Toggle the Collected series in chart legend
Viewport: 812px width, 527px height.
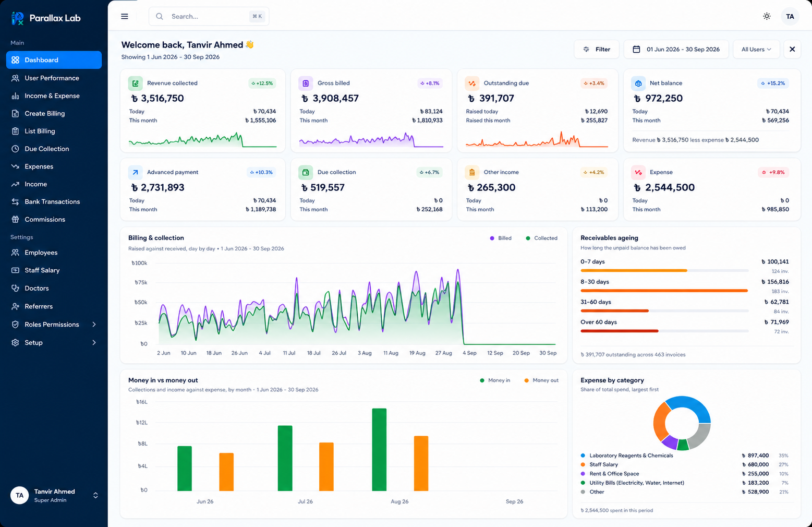point(541,238)
